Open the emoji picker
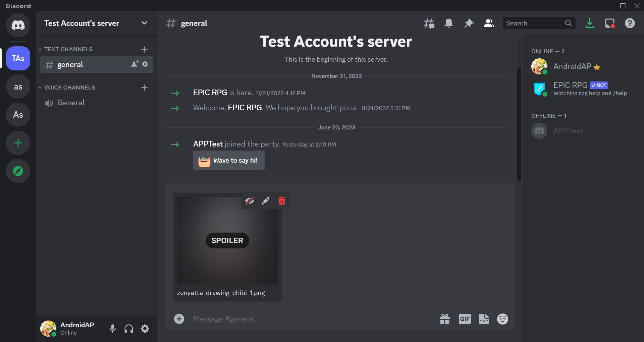 pos(502,319)
